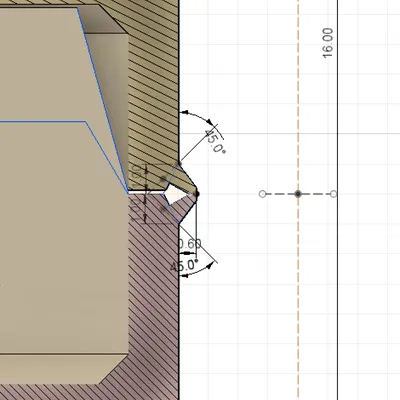Select the 16.00 dimension label
The image size is (400, 400).
[328, 43]
